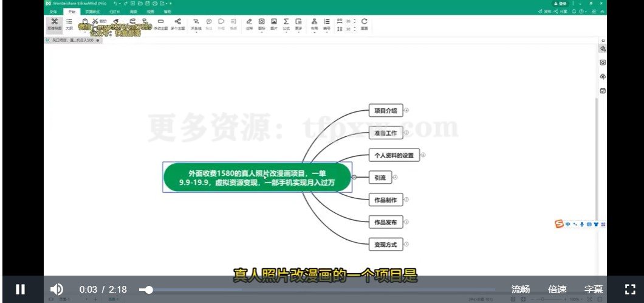The width and height of the screenshot is (644, 303).
Task: Open the 帮助 help tab
Action: 167,12
